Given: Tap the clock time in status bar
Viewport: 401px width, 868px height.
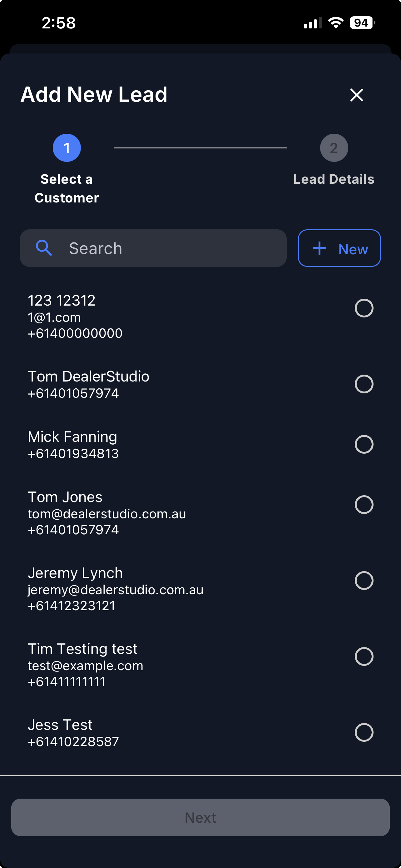Looking at the screenshot, I should tap(59, 23).
